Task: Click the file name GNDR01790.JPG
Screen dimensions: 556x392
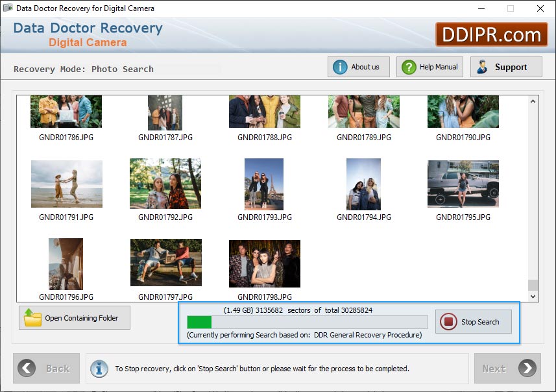Action: click(x=463, y=138)
